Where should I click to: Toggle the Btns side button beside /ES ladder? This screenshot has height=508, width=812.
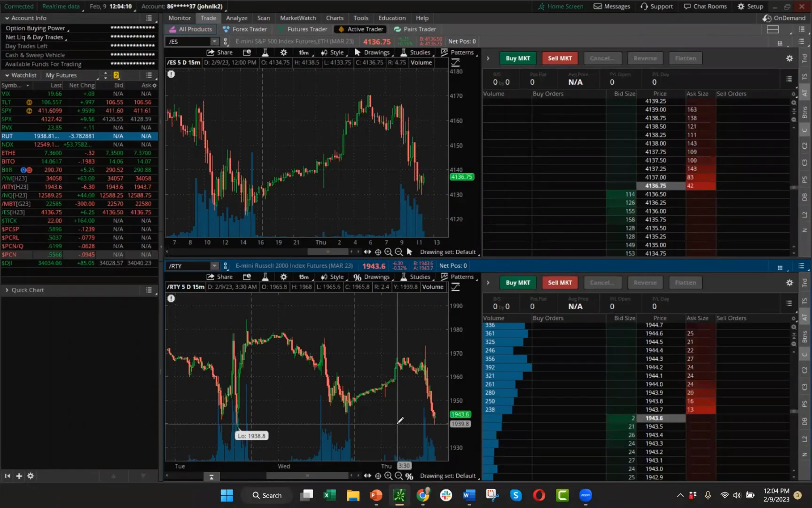[804, 111]
